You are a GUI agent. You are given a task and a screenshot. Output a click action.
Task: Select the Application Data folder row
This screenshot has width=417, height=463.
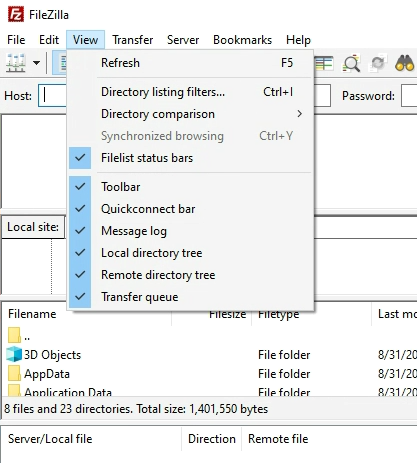209,391
